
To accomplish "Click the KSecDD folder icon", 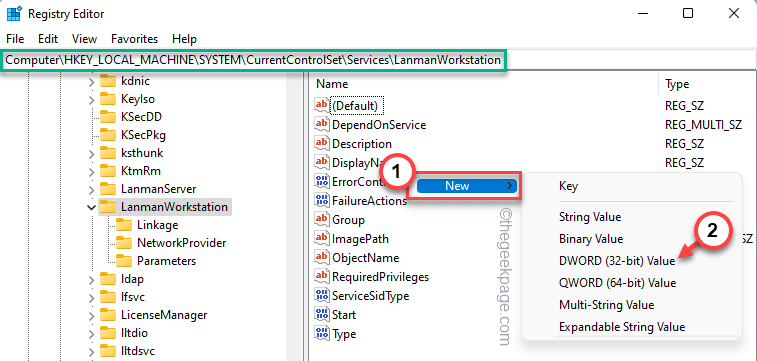I will pos(108,117).
